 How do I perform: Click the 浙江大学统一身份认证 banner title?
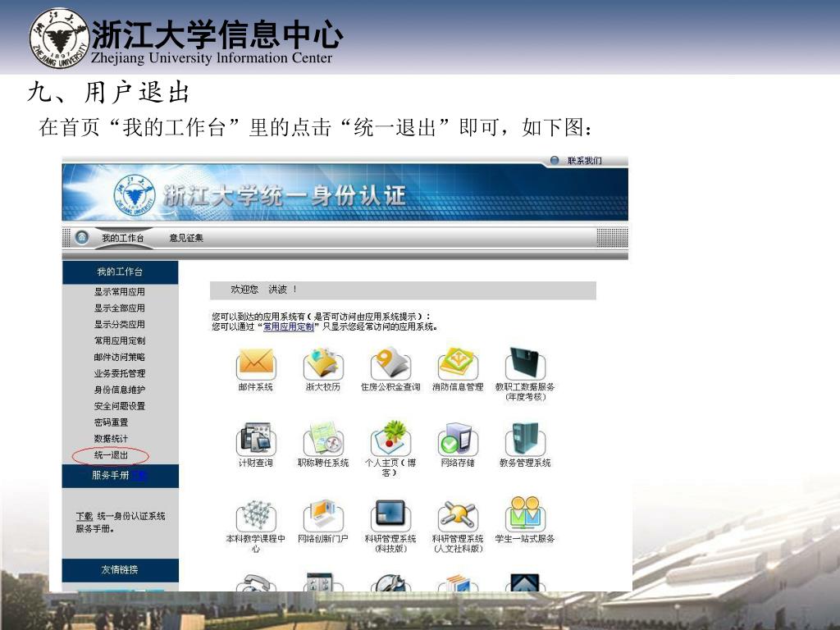click(284, 195)
